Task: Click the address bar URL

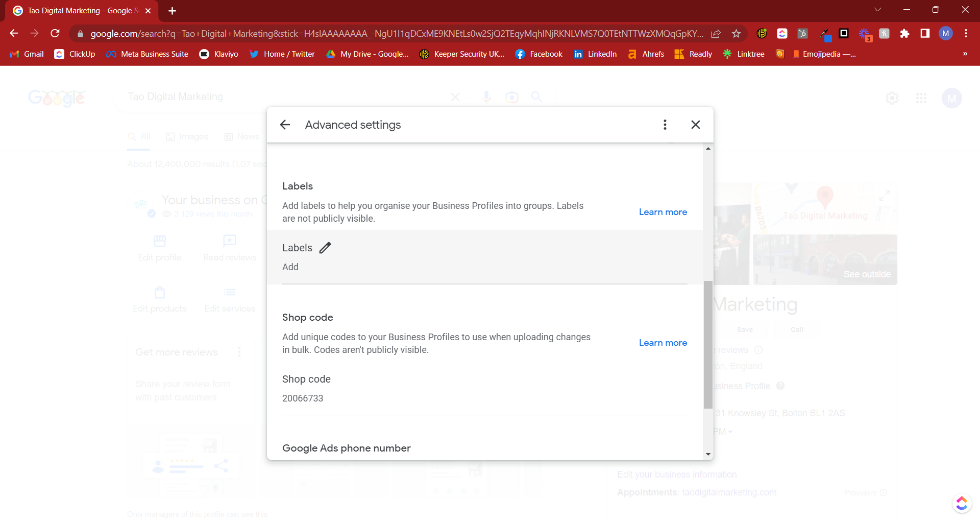Action: coord(397,34)
